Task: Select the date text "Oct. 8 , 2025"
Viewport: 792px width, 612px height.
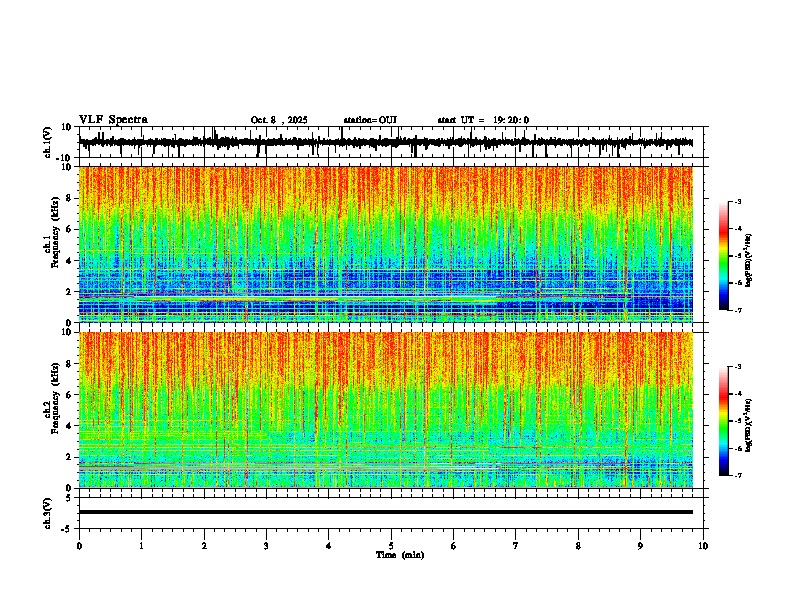Action: (279, 120)
